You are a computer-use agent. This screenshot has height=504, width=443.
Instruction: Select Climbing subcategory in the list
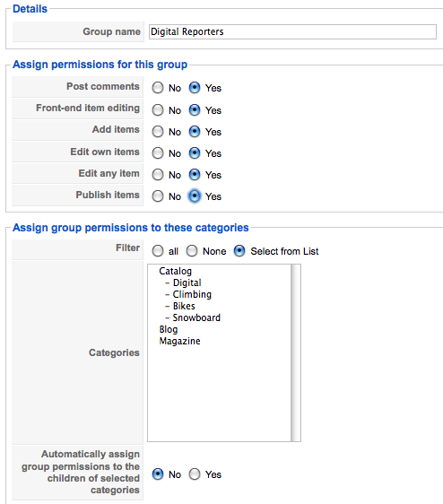[x=192, y=294]
